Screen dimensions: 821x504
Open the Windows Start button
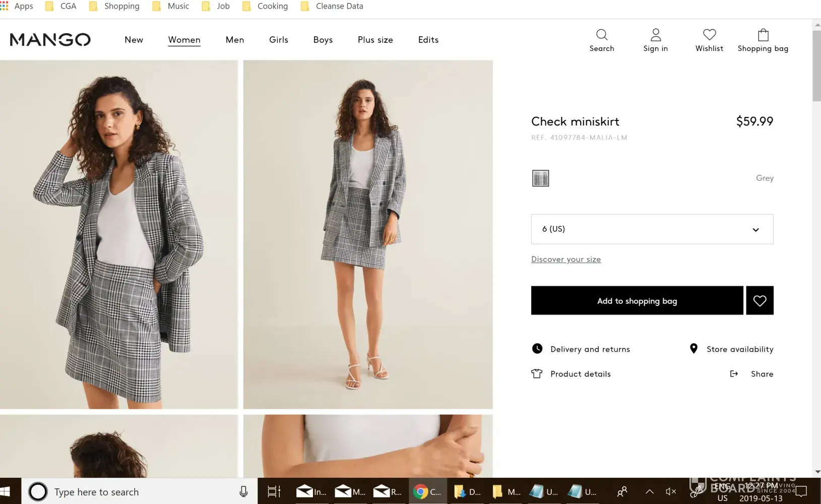click(6, 491)
